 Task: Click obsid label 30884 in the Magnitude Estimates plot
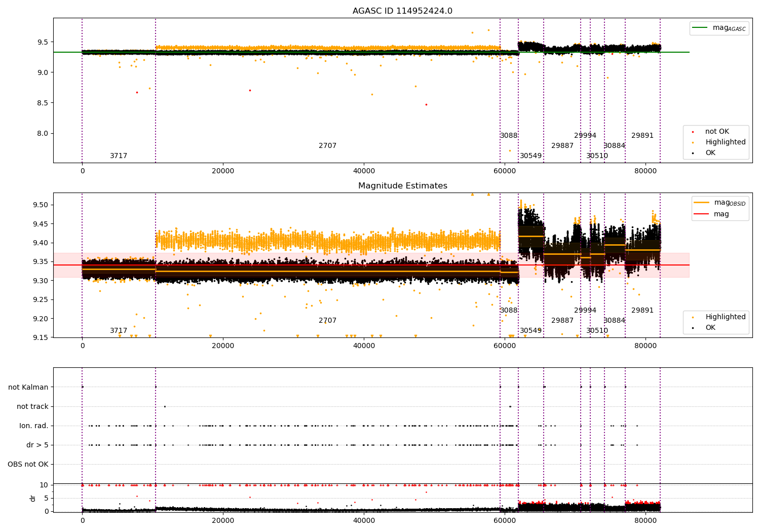(x=614, y=321)
